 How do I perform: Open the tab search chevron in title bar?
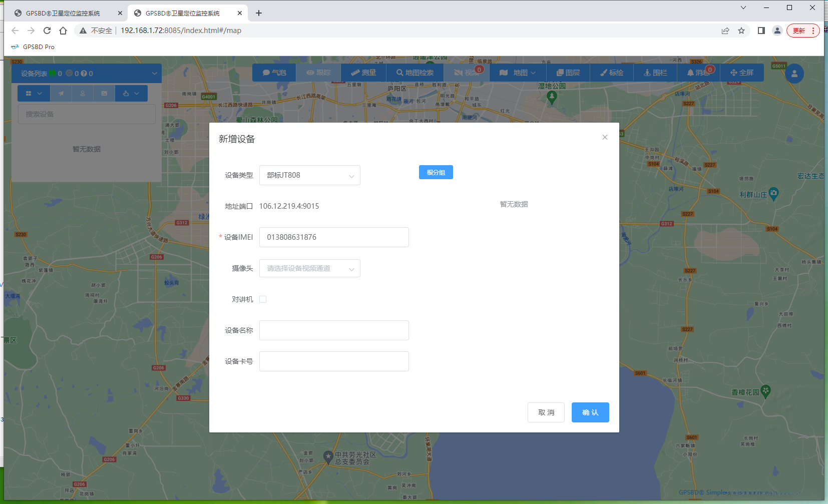click(743, 8)
